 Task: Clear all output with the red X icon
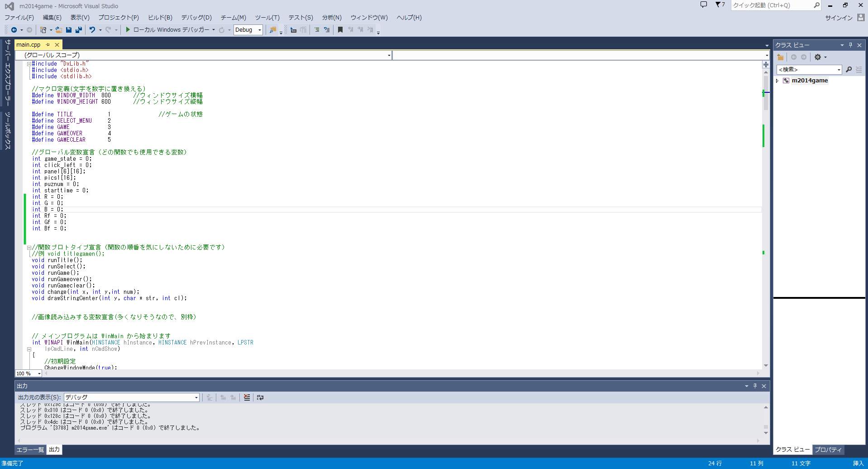point(247,397)
